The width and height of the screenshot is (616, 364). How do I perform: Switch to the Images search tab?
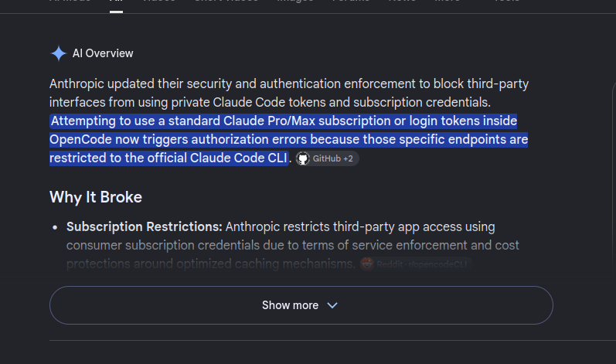click(295, 2)
